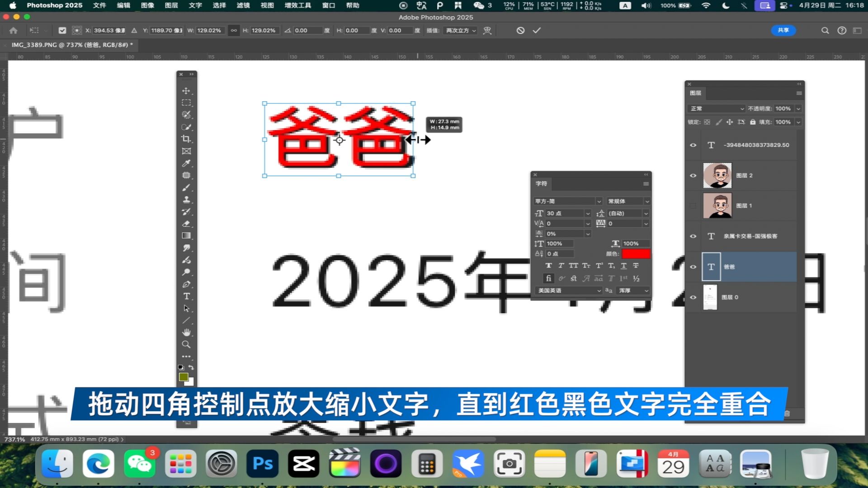Image resolution: width=868 pixels, height=488 pixels.
Task: Hide the 图层 2 layer
Action: coord(693,175)
